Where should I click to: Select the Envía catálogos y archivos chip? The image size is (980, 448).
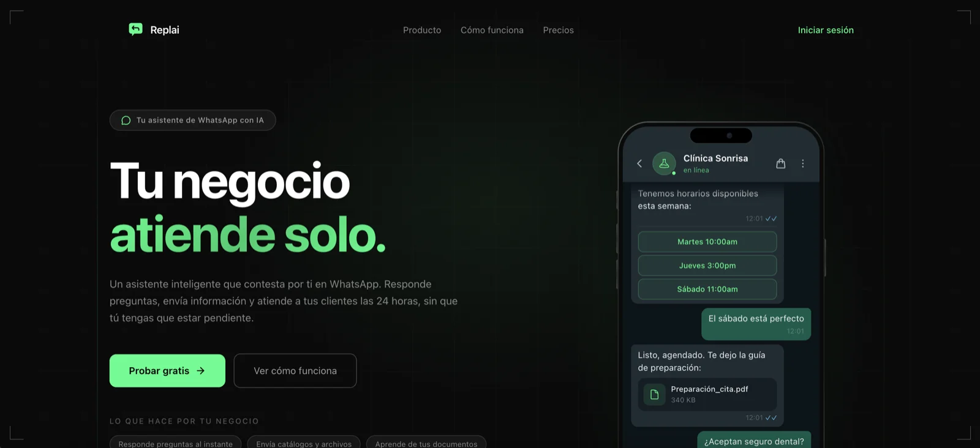coord(304,442)
